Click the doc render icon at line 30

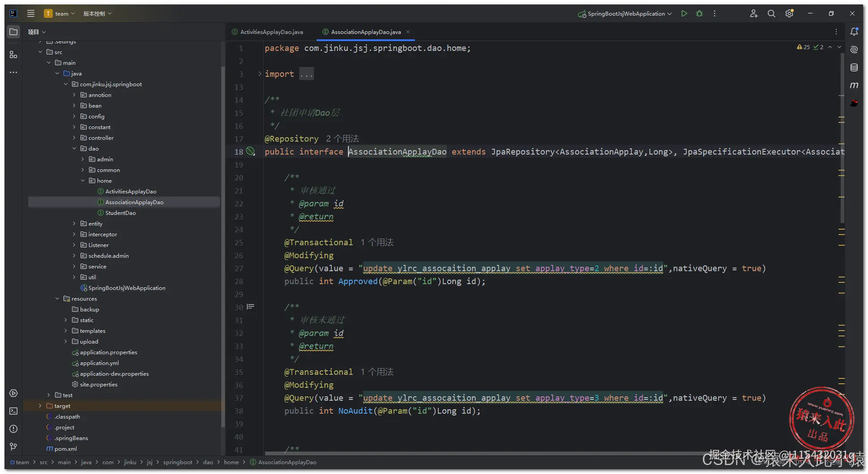[x=250, y=306]
